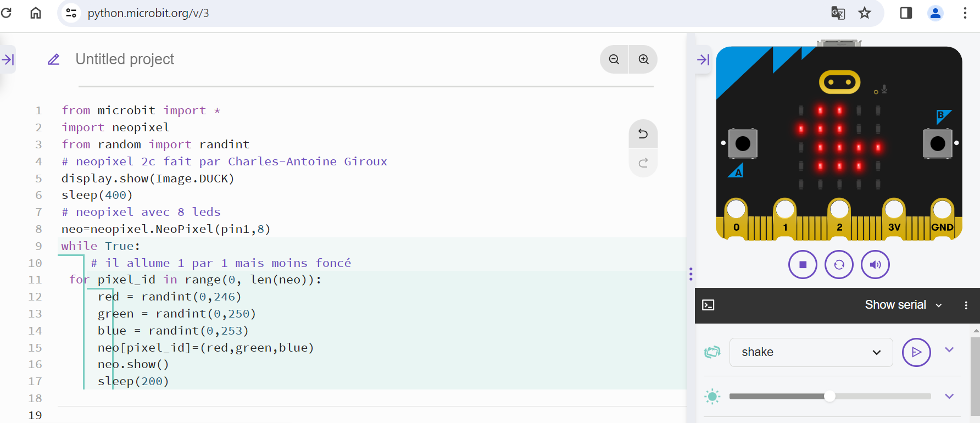Touch the micro:bit logo on simulator
This screenshot has height=423, width=980.
pos(839,82)
